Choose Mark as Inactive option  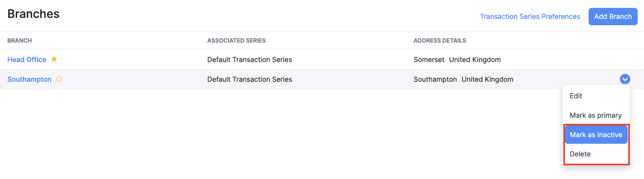click(x=596, y=135)
